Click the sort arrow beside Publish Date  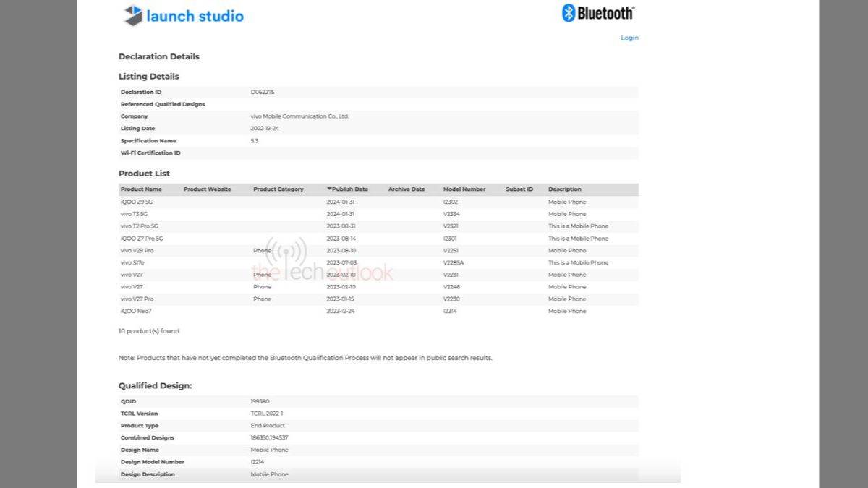click(x=330, y=189)
